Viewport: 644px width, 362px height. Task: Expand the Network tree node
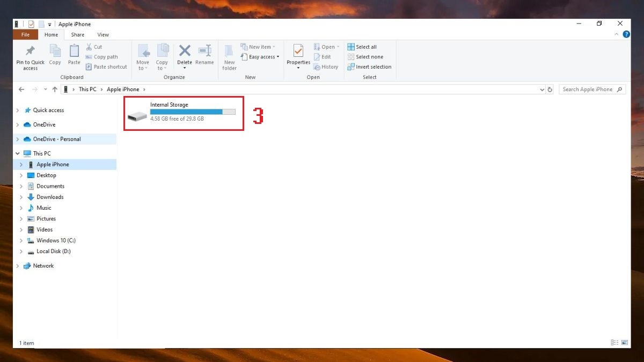tap(18, 265)
